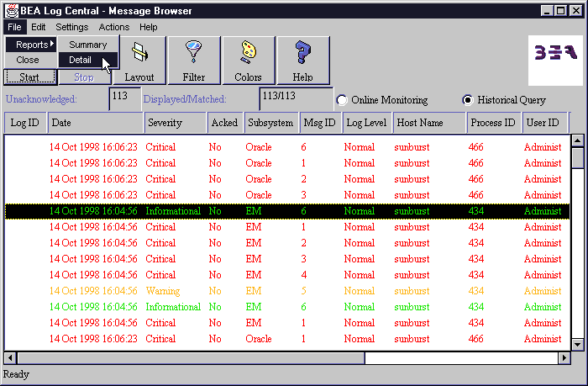Image resolution: width=588 pixels, height=386 pixels.
Task: Click the horizontal scrollbar thumb
Action: 191,358
